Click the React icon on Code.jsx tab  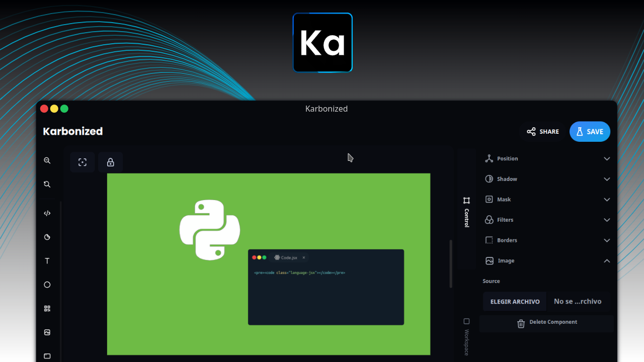[x=277, y=257]
